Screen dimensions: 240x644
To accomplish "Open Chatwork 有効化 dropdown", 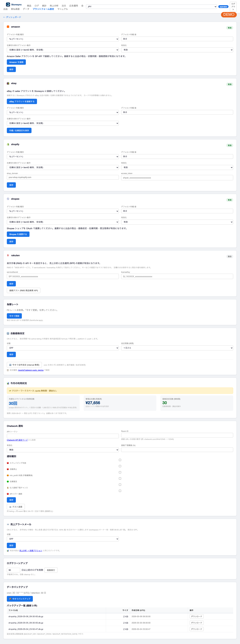I will pyautogui.click(x=63, y=450).
